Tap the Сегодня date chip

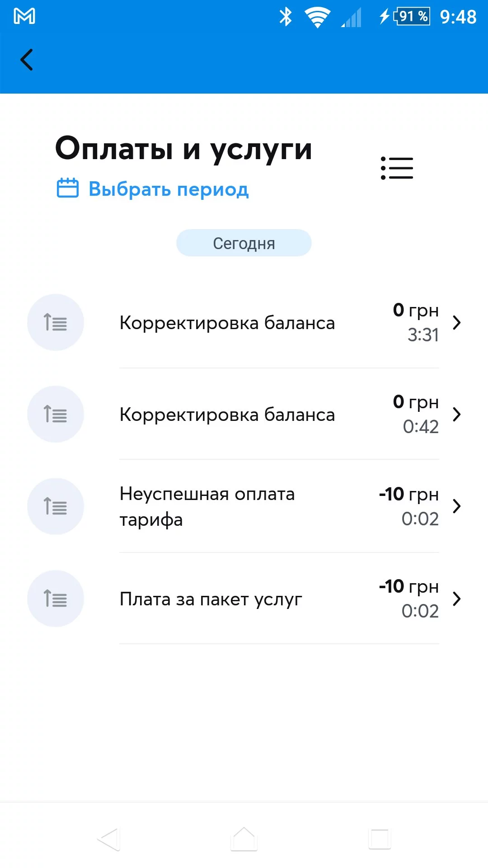pos(244,243)
